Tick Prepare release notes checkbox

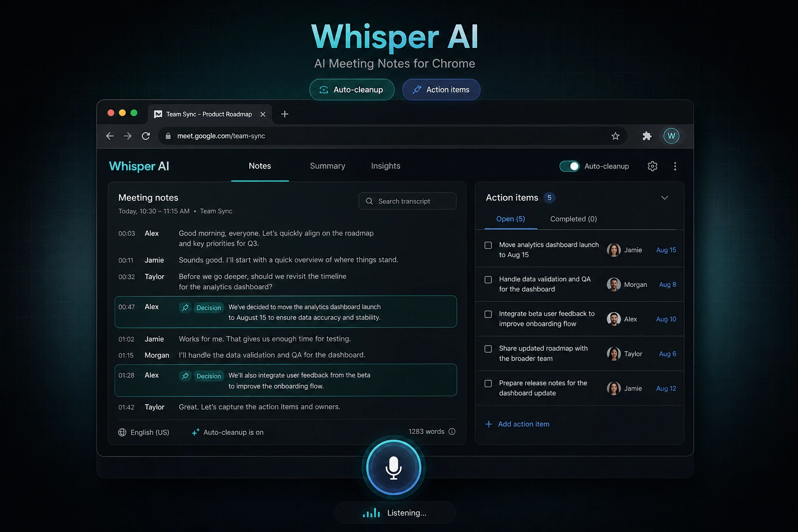pyautogui.click(x=488, y=383)
